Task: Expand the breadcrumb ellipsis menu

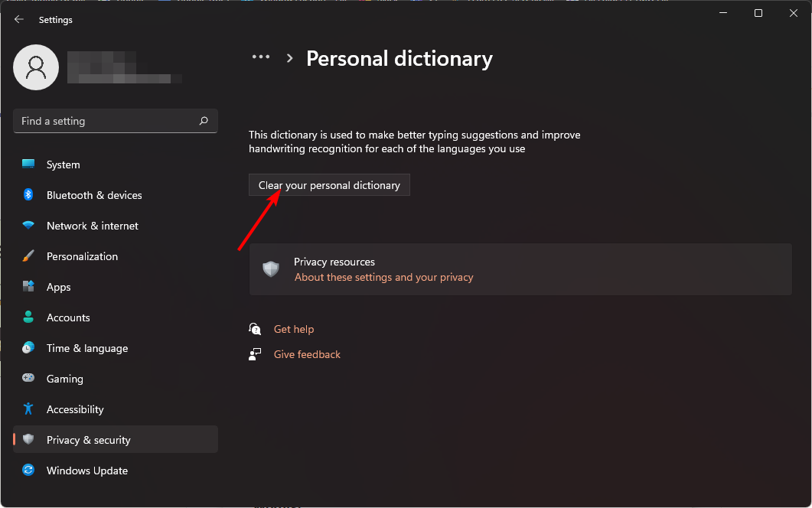Action: pos(261,56)
